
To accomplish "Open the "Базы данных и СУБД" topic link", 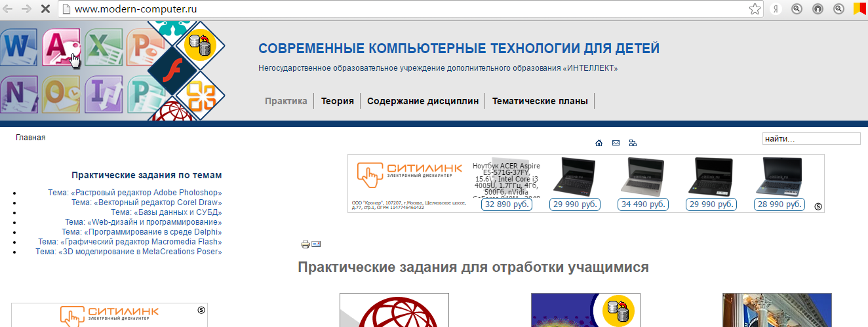I will pyautogui.click(x=167, y=212).
